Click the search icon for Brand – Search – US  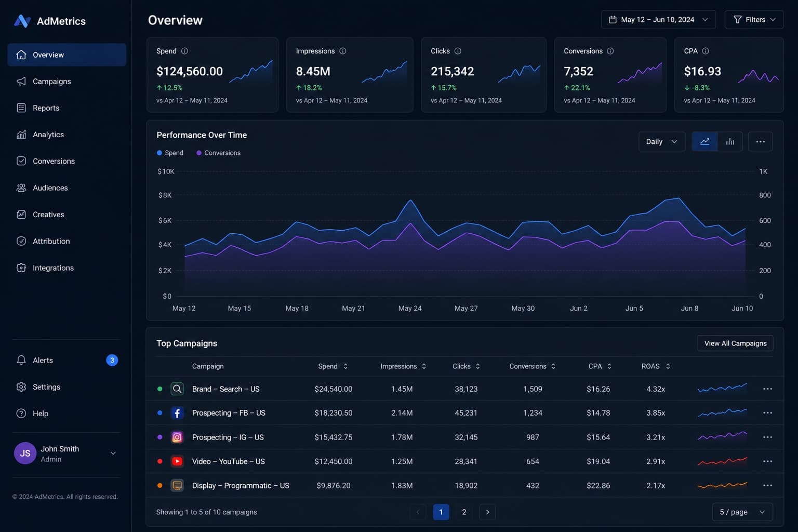pos(177,389)
